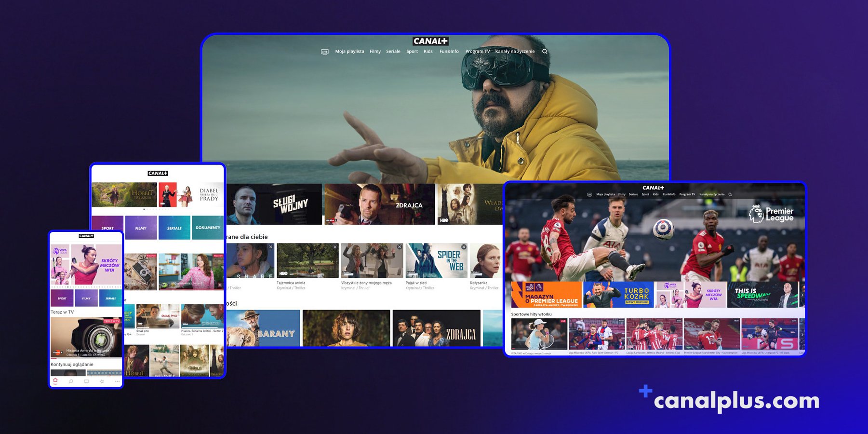
Task: Open the Tajemnica anioła HBO thumbnail
Action: (307, 260)
